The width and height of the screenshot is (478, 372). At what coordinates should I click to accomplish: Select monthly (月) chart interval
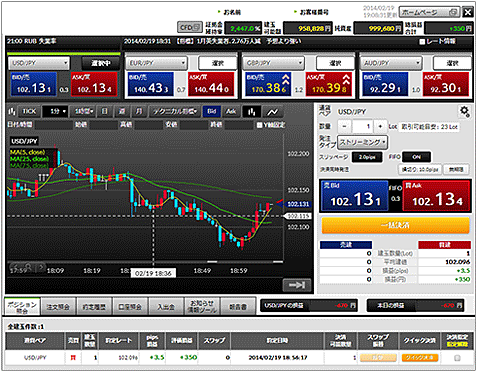point(139,112)
